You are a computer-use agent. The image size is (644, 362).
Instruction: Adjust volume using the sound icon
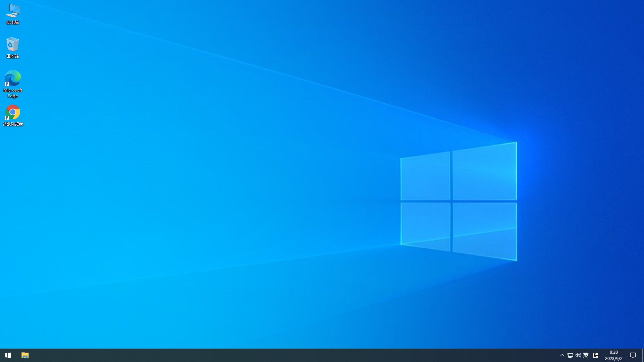click(578, 355)
